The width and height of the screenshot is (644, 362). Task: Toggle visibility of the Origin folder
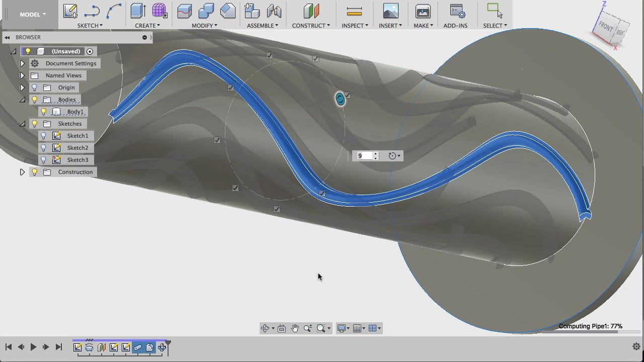pyautogui.click(x=35, y=87)
